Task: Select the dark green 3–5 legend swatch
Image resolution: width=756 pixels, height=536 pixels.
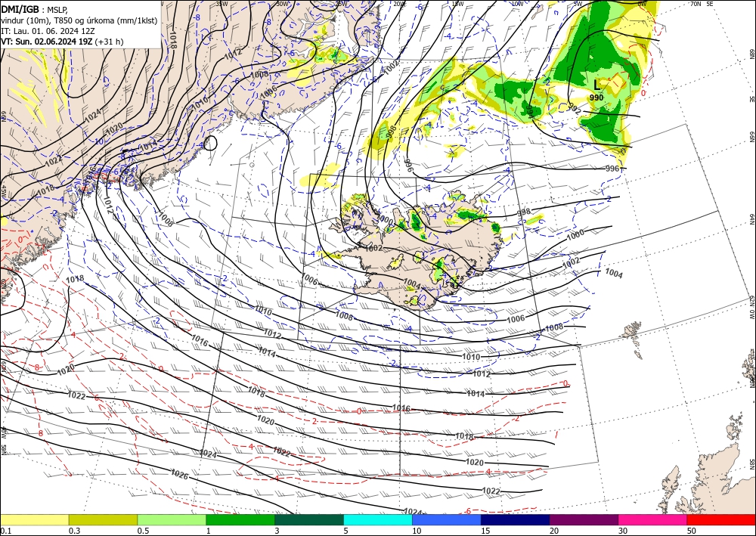Action: pos(309,519)
